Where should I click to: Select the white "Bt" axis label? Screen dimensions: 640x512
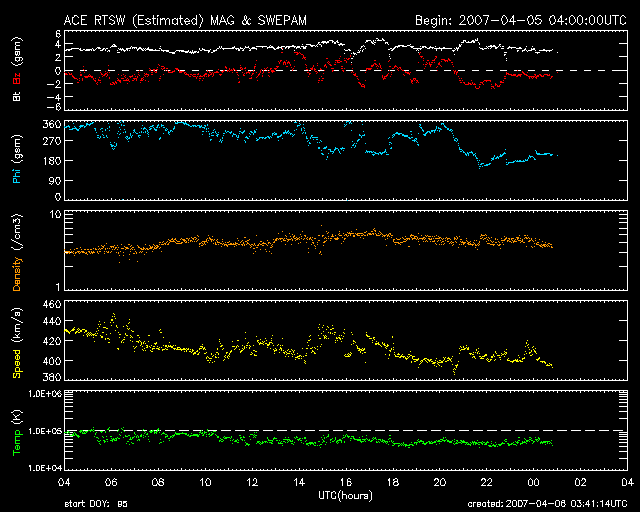(17, 96)
